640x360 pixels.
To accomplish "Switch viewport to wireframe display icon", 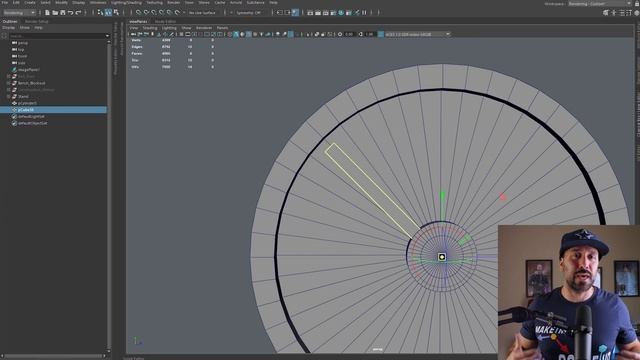I will point(230,34).
